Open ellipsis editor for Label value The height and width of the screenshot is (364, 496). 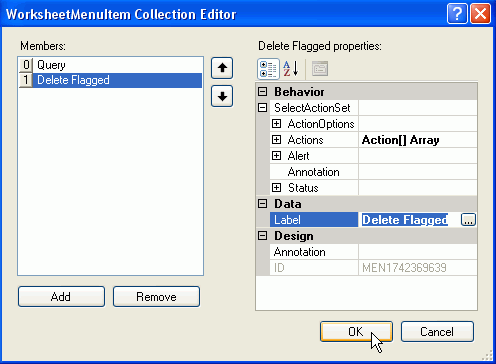click(x=468, y=220)
